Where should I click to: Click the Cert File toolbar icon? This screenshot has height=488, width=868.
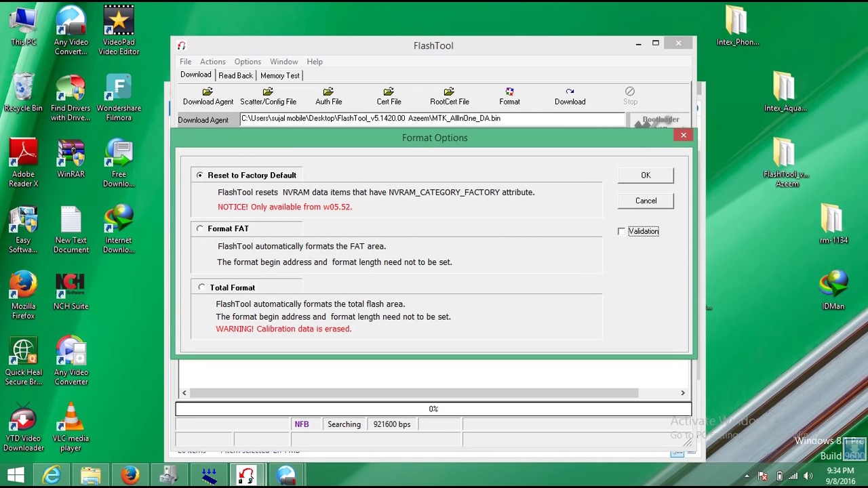click(389, 96)
